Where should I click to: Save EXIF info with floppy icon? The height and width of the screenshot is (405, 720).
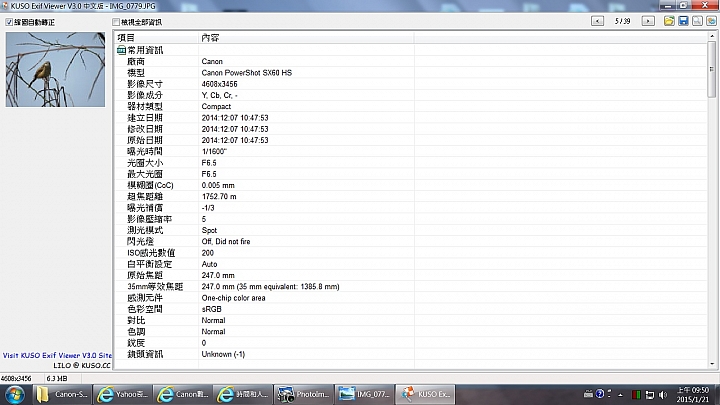pos(683,21)
